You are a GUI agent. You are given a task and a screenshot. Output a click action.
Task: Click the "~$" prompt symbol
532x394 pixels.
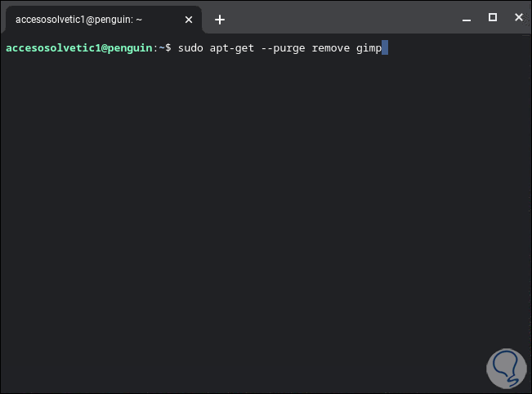[x=164, y=48]
